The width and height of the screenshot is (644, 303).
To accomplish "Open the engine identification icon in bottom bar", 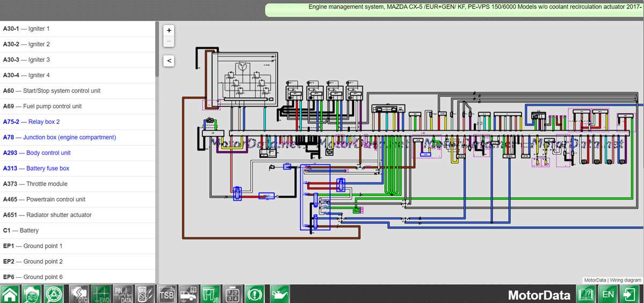I will coord(31,294).
